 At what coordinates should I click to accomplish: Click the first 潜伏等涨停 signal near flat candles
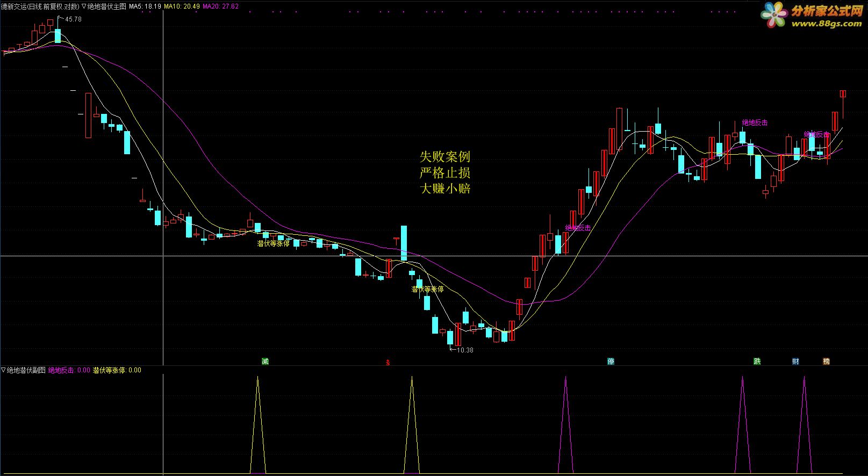coord(273,243)
